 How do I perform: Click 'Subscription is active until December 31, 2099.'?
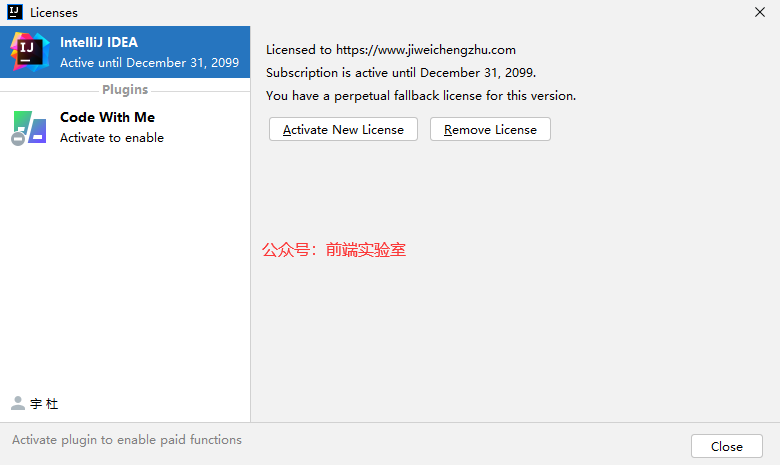point(401,73)
